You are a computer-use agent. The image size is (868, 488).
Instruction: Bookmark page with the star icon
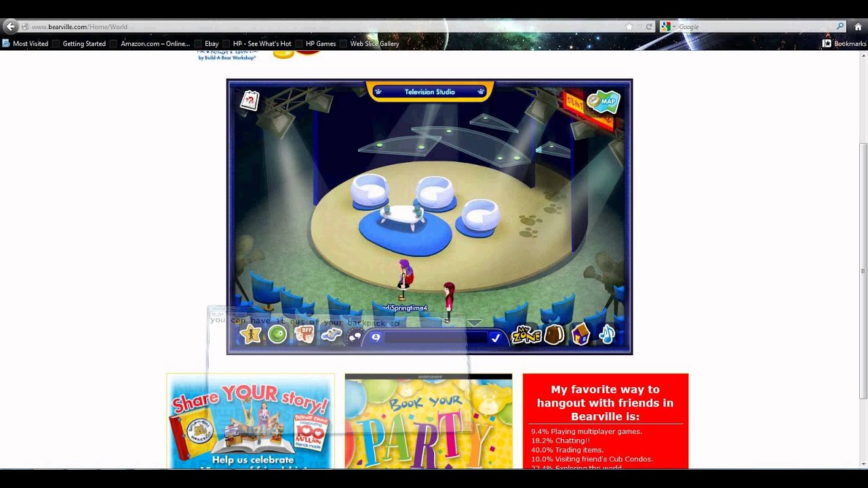click(629, 26)
